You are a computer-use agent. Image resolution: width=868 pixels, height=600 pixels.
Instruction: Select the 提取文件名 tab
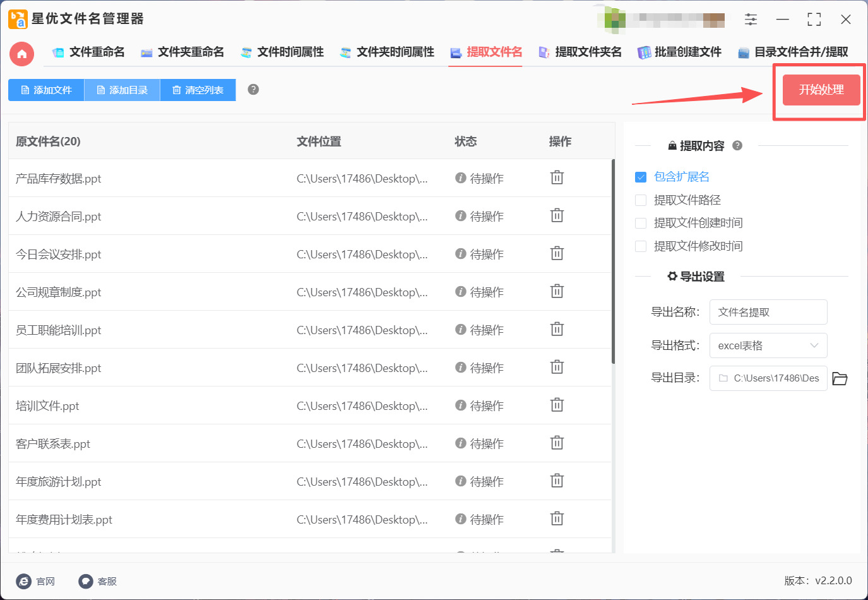[x=486, y=52]
